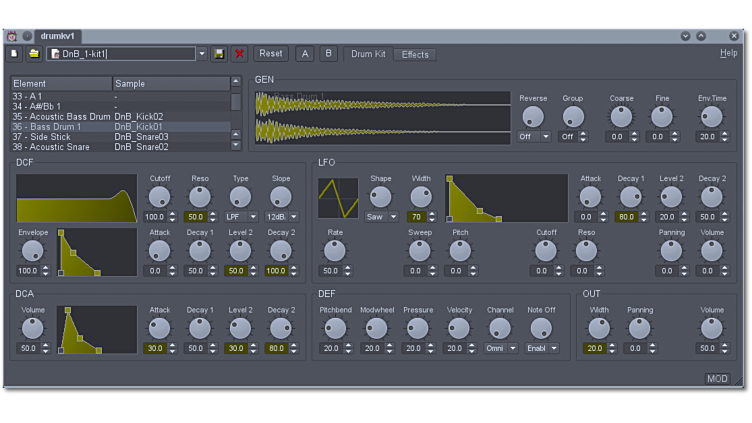The height and width of the screenshot is (423, 752).
Task: Switch to the Effects tab
Action: point(415,54)
